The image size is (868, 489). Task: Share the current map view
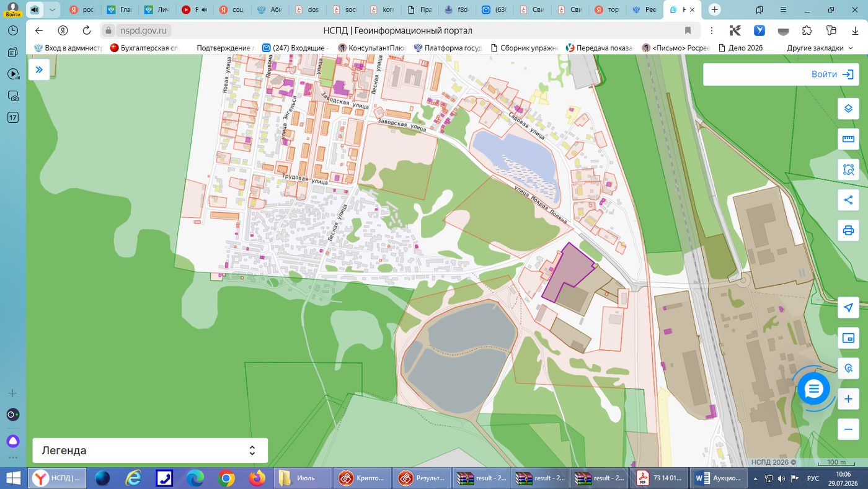[848, 200]
